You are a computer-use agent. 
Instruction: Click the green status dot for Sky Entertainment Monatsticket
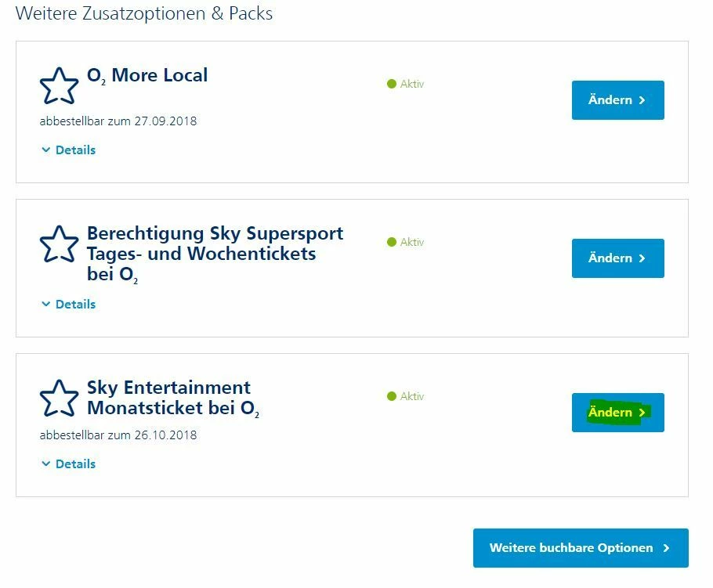(x=392, y=396)
